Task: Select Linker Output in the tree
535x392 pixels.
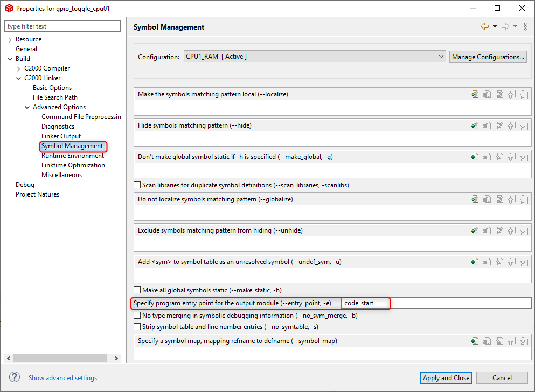Action: pos(61,136)
